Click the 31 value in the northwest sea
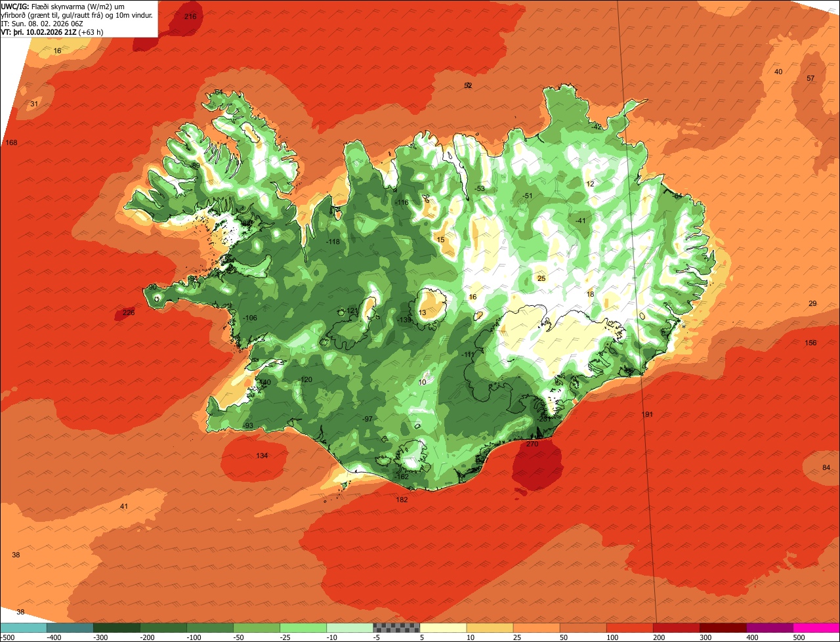The image size is (840, 642). tap(34, 104)
